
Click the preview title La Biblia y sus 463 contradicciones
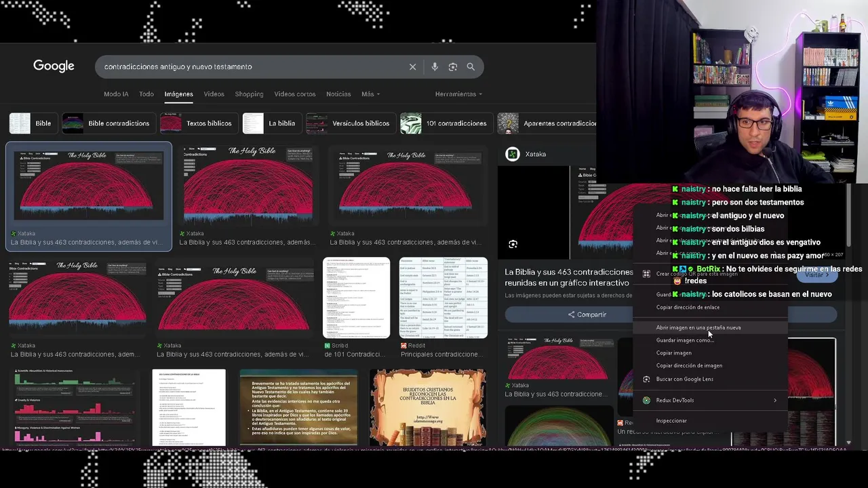click(569, 277)
